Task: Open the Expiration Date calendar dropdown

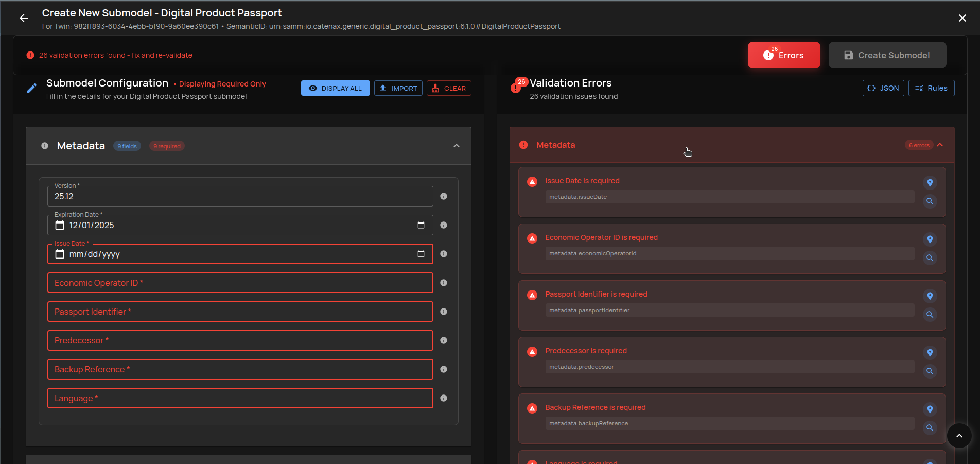Action: (421, 225)
